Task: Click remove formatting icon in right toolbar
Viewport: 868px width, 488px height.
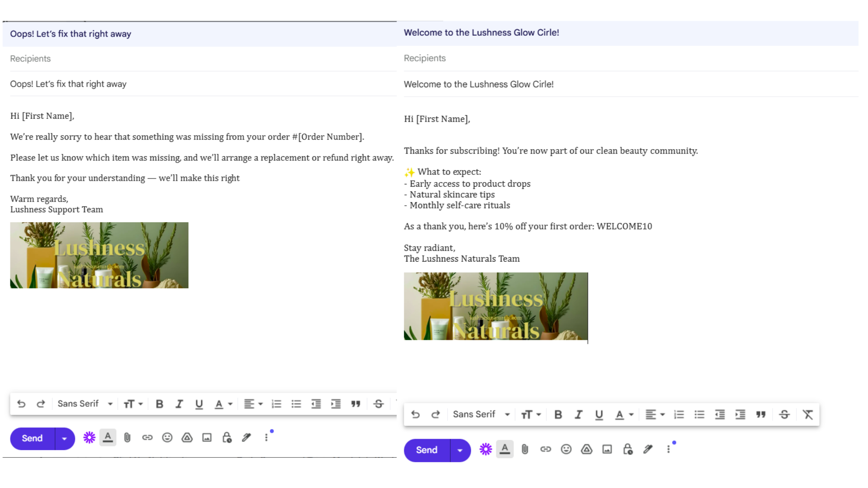Action: click(x=807, y=414)
